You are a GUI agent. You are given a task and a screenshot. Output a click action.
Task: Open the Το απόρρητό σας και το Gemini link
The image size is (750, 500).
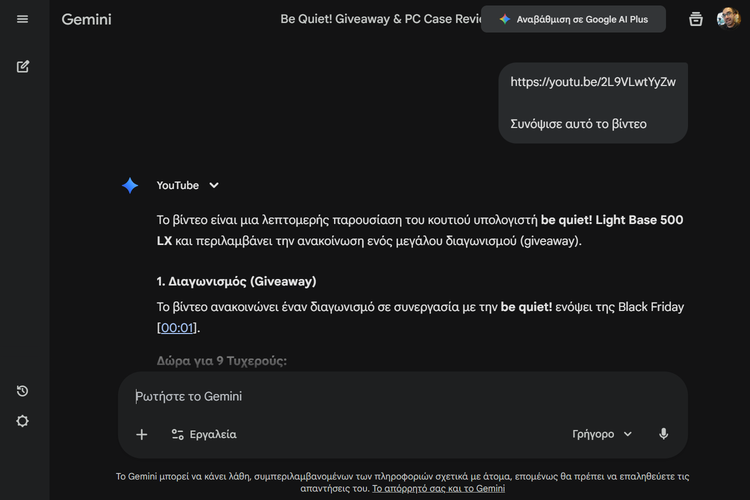pyautogui.click(x=438, y=489)
